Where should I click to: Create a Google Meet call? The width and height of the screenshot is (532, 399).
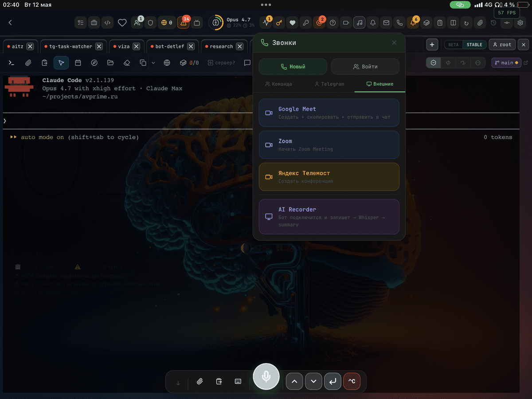click(x=329, y=113)
